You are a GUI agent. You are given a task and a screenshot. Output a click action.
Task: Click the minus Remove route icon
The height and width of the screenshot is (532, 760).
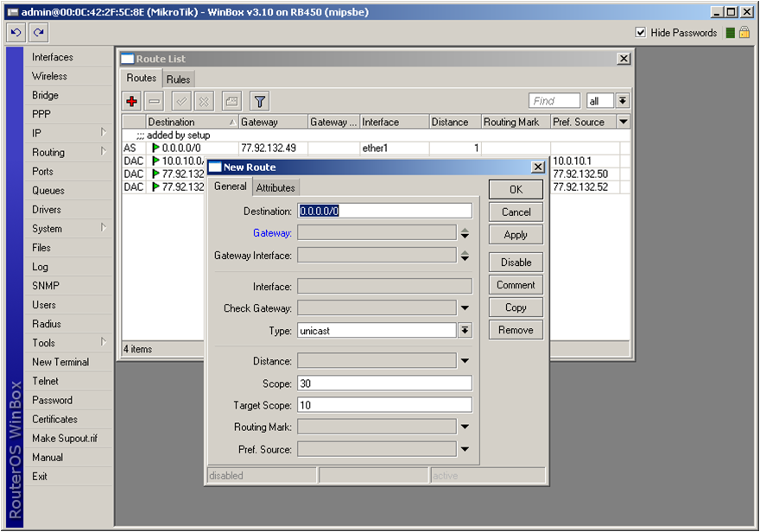click(x=154, y=101)
